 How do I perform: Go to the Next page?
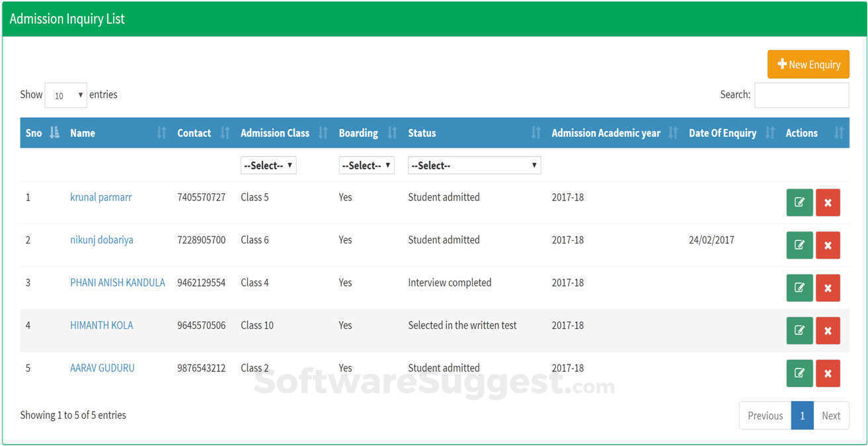pyautogui.click(x=831, y=416)
